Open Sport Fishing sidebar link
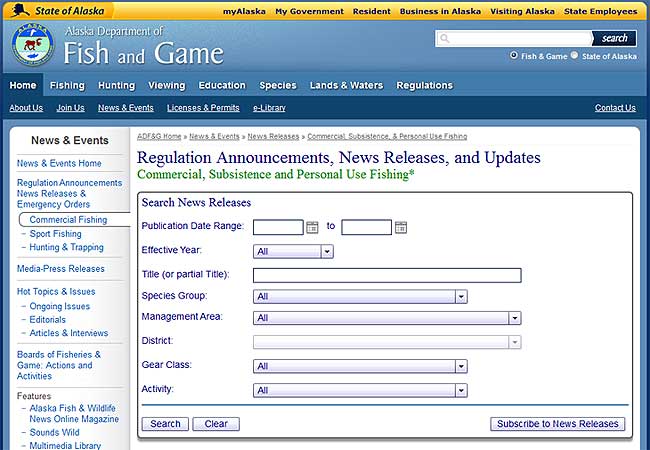 tap(56, 234)
